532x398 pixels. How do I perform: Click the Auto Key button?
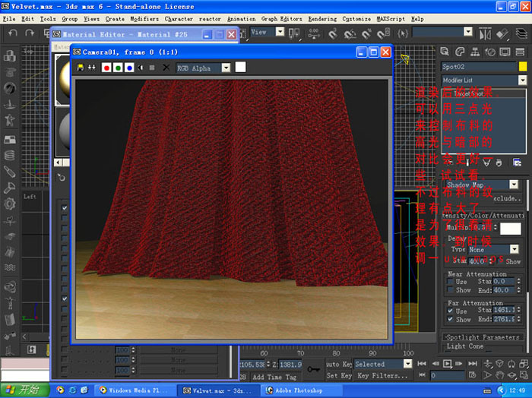tap(339, 364)
